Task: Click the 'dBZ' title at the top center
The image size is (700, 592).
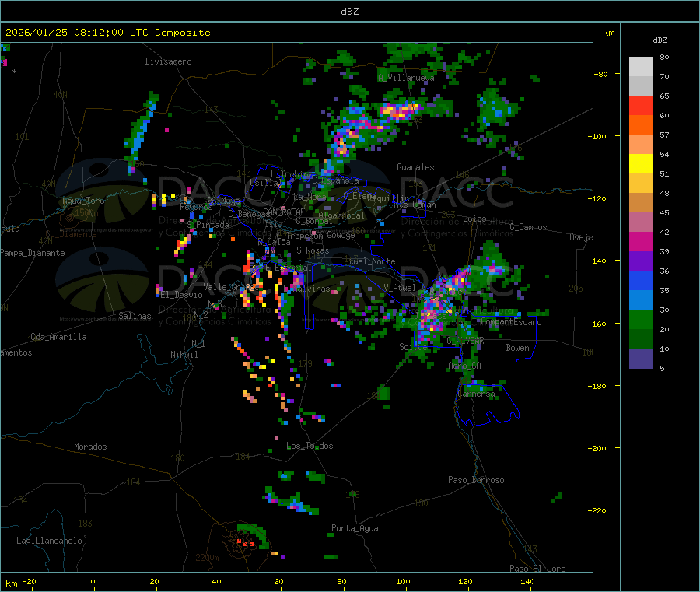Action: [x=349, y=12]
